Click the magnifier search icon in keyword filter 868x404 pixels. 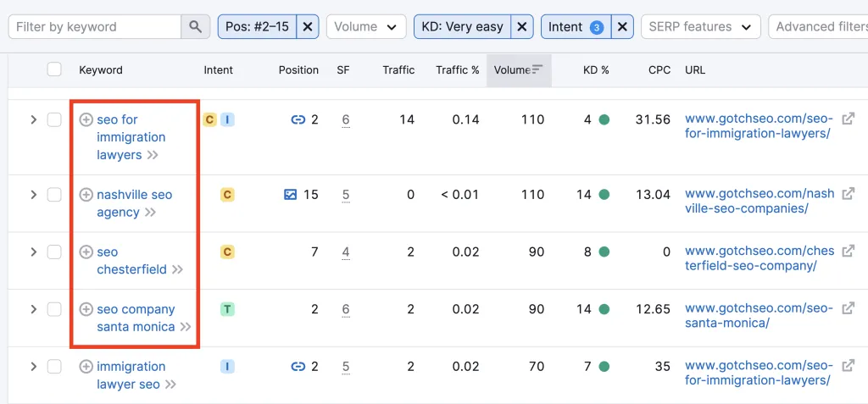click(196, 26)
